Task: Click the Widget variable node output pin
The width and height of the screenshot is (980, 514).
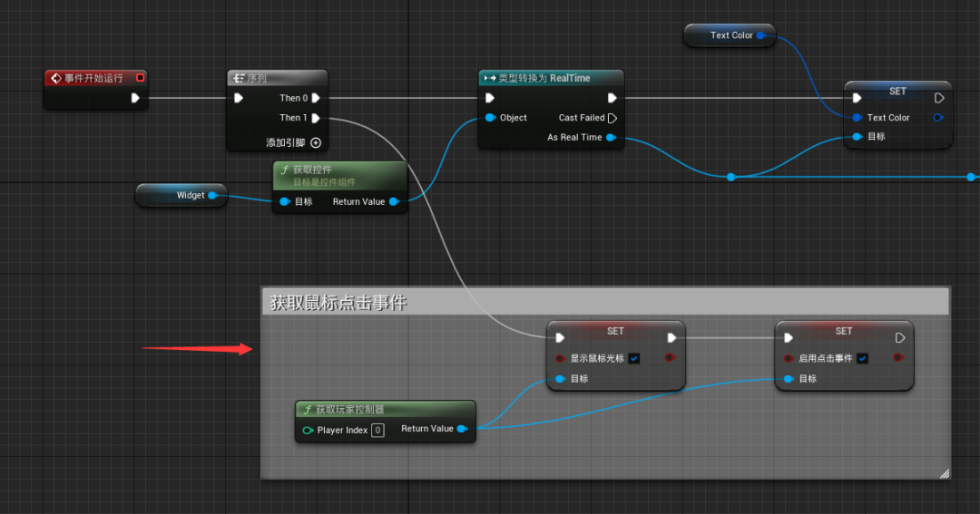Action: coord(212,196)
